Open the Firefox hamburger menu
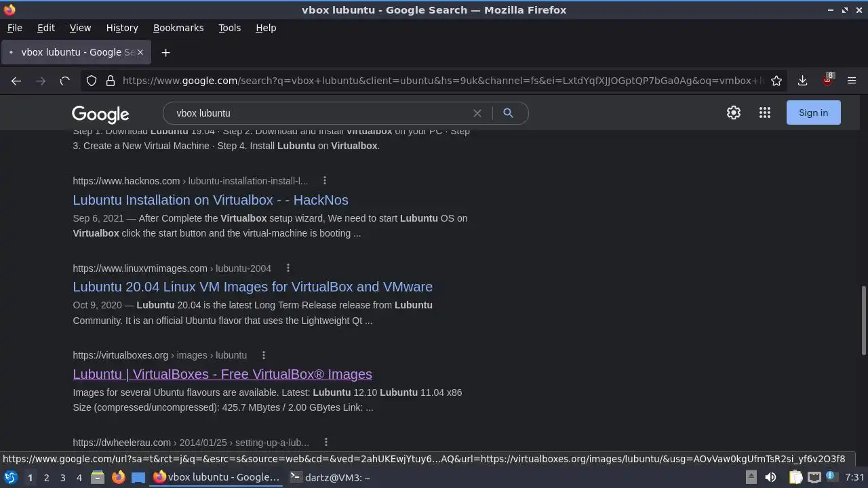Image resolution: width=868 pixels, height=488 pixels. point(852,81)
